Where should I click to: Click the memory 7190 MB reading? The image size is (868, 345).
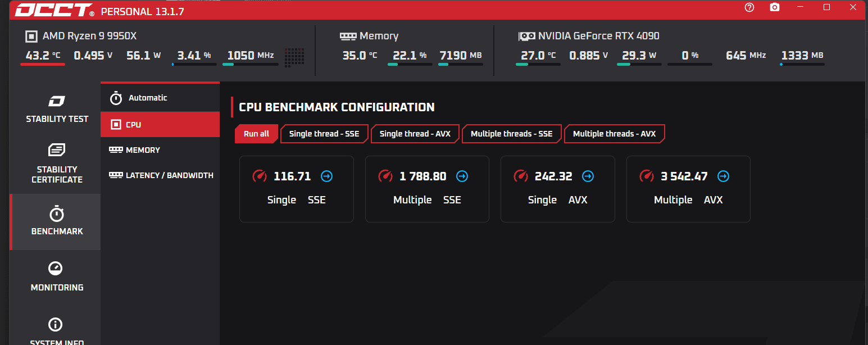(461, 56)
